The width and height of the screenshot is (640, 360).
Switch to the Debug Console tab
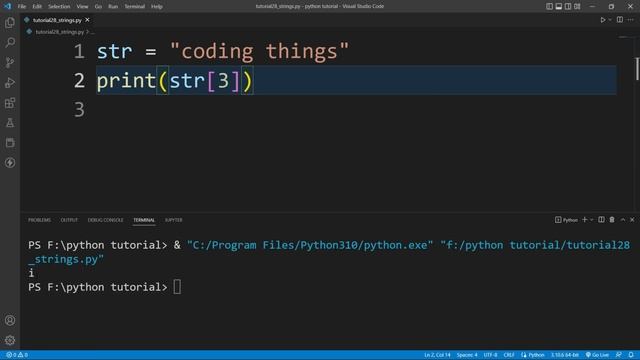point(105,220)
